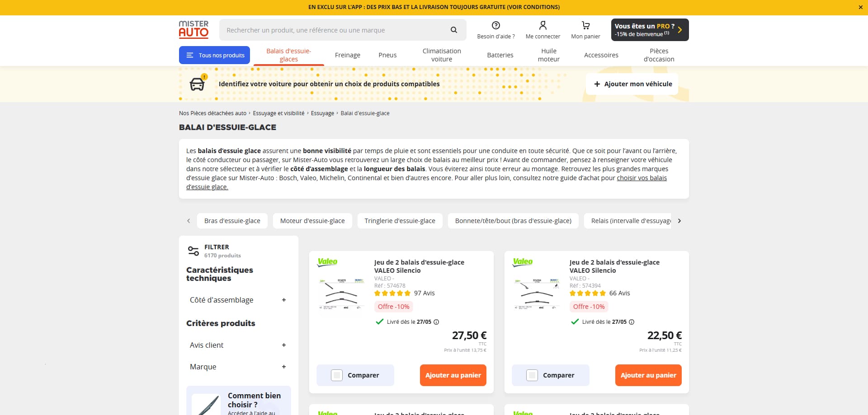Open the Pièces d'occasion menu
The width and height of the screenshot is (868, 415).
pos(659,55)
